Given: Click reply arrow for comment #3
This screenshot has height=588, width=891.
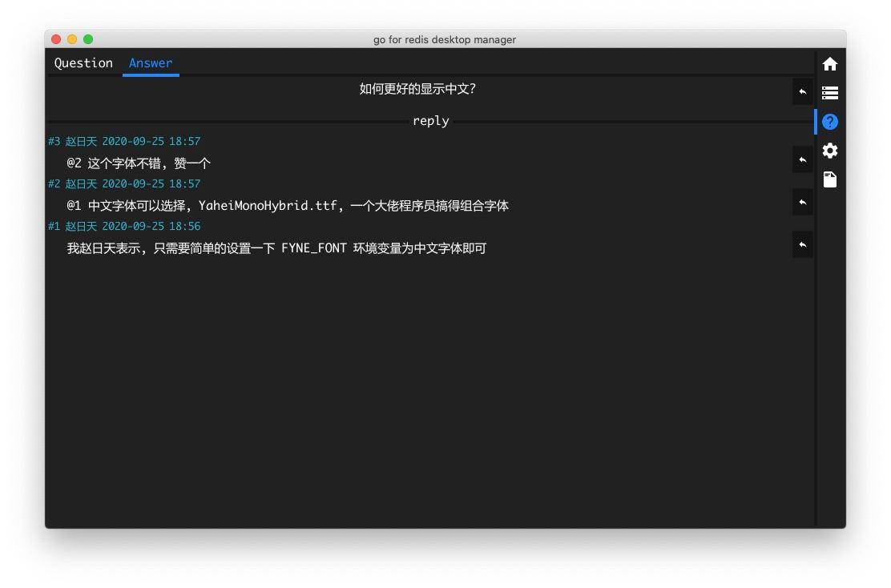Looking at the screenshot, I should tap(802, 160).
